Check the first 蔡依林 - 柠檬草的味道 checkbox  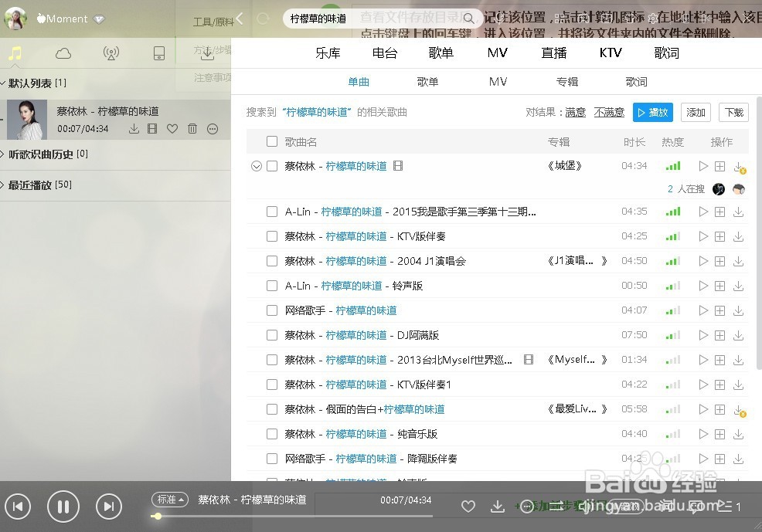coord(272,165)
